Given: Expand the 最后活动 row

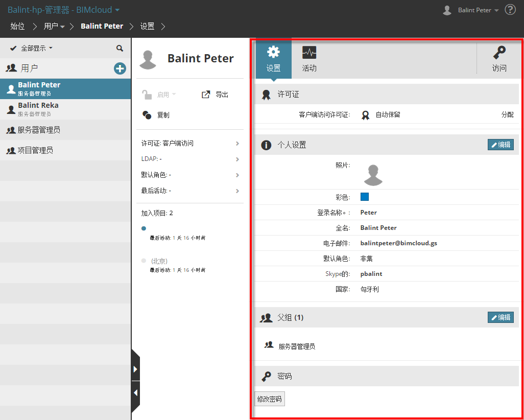Looking at the screenshot, I should click(x=190, y=191).
